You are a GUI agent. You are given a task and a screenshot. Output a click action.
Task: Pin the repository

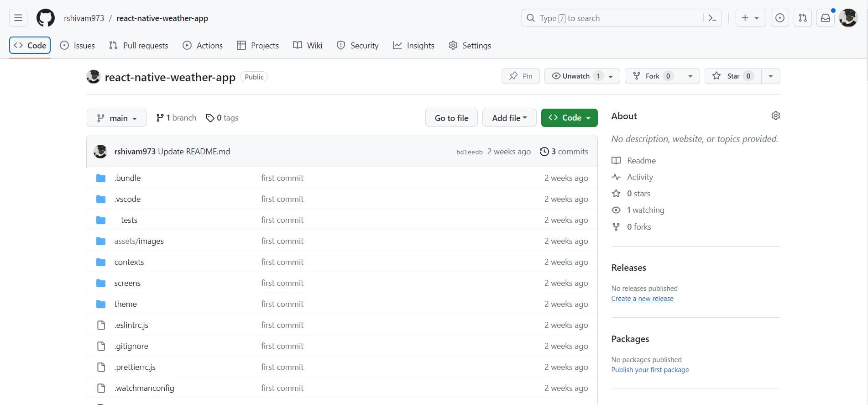point(521,76)
